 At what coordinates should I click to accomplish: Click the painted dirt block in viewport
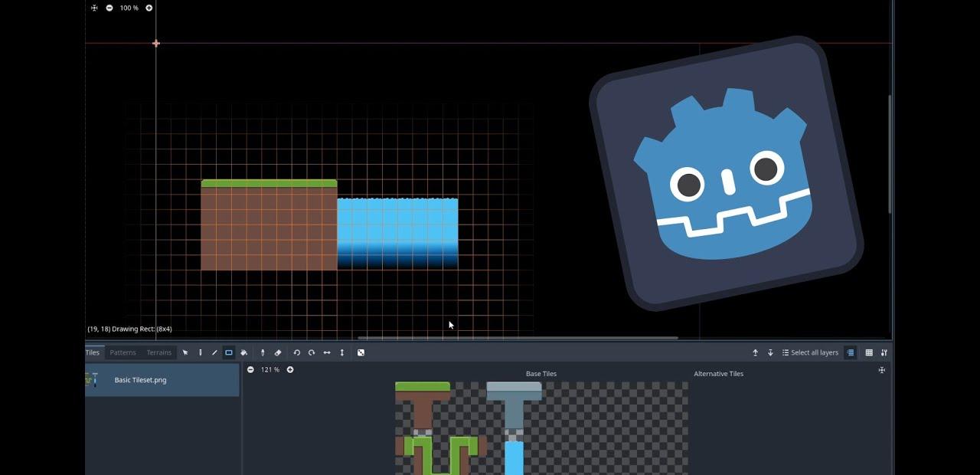click(x=269, y=225)
